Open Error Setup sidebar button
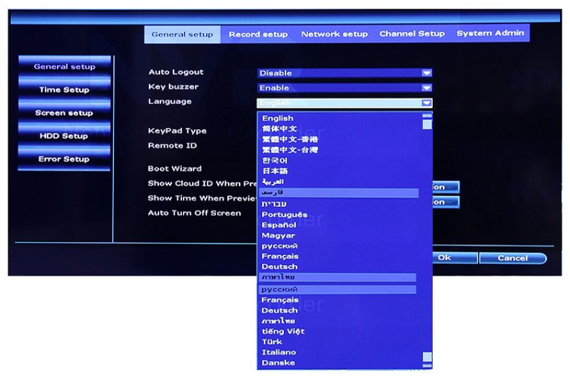 coord(64,159)
